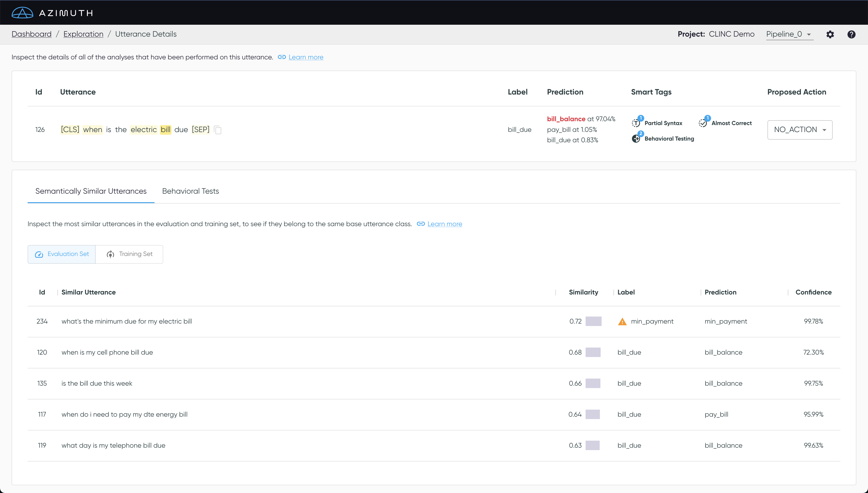Viewport: 868px width, 493px height.
Task: Click the red bill_balance prediction at 97.04%
Action: (x=581, y=119)
